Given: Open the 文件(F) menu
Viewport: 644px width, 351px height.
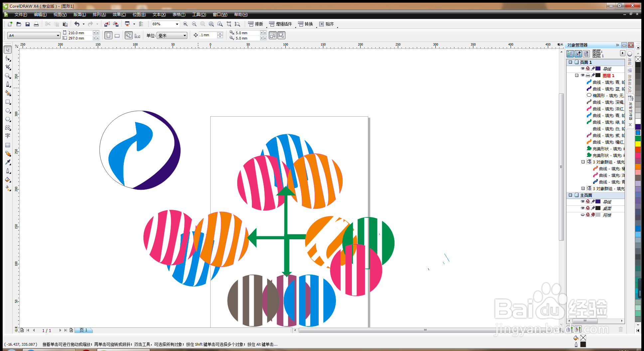Looking at the screenshot, I should tap(21, 15).
